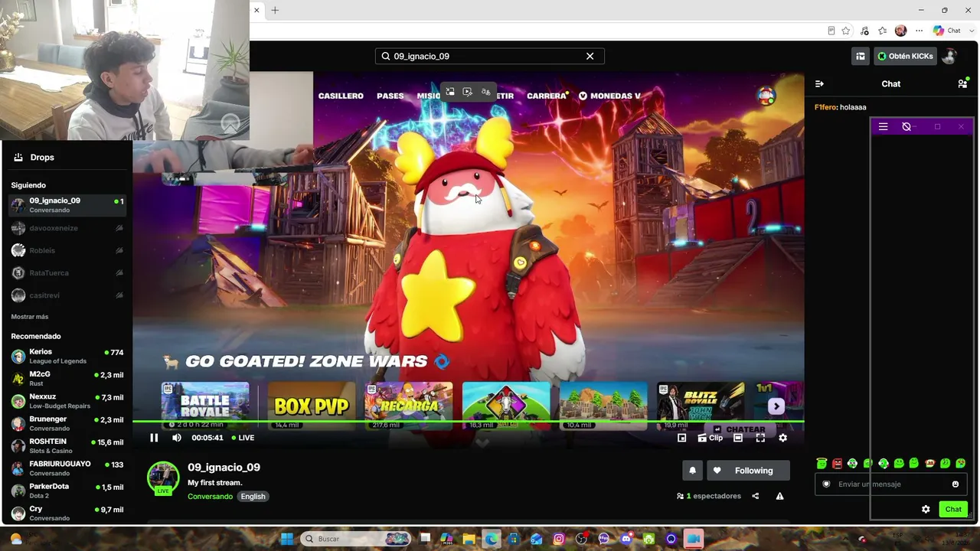This screenshot has width=980, height=551.
Task: Jump to LIVE in the player
Action: [x=242, y=438]
